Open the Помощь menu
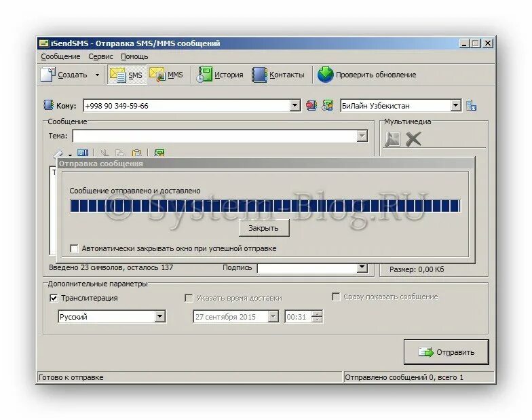 click(x=134, y=57)
